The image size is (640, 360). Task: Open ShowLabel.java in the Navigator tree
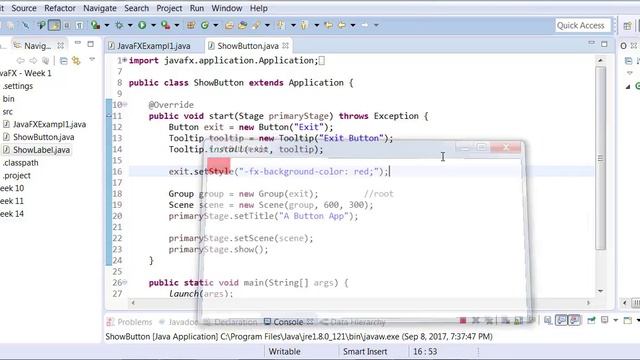pos(41,150)
